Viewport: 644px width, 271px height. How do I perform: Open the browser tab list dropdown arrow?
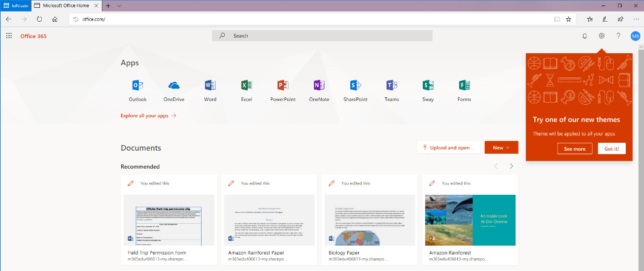119,5
